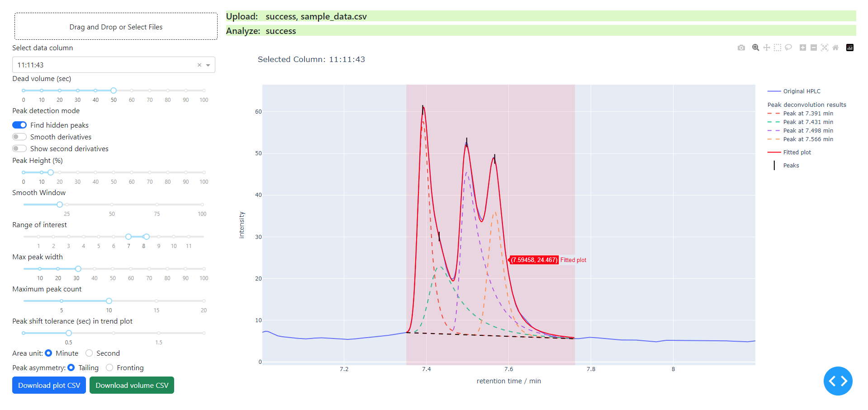Switch peak asymmetry to Fronting
The height and width of the screenshot is (410, 868).
coord(109,367)
